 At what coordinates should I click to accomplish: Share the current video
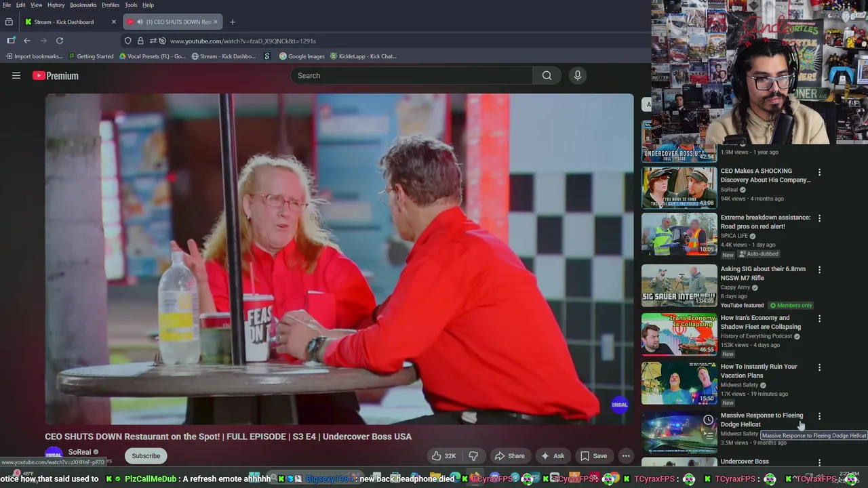coord(510,456)
